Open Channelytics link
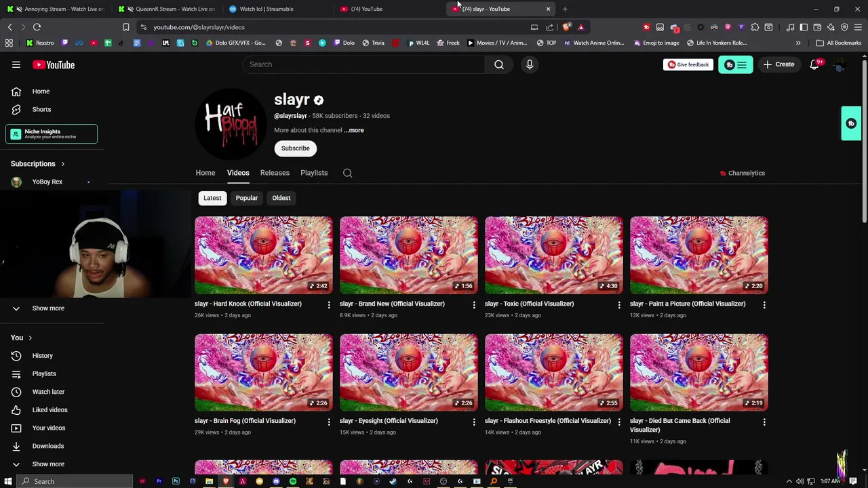Image resolution: width=868 pixels, height=488 pixels. point(742,173)
